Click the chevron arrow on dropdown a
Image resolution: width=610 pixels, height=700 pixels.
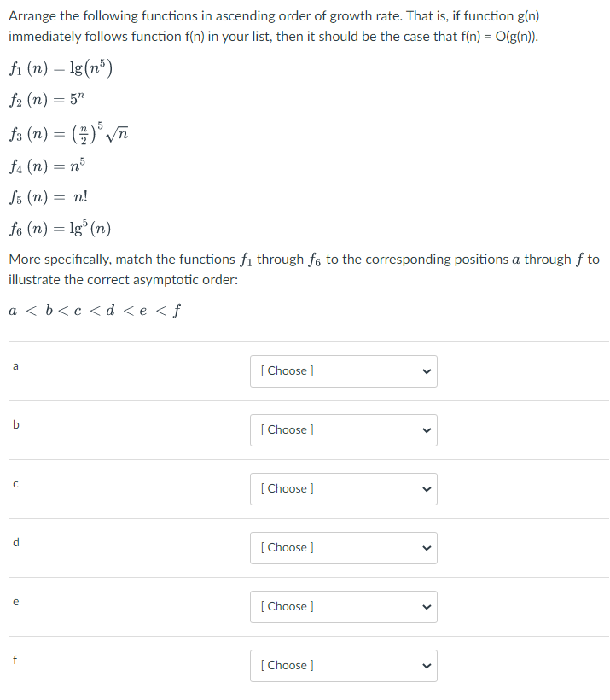point(426,371)
